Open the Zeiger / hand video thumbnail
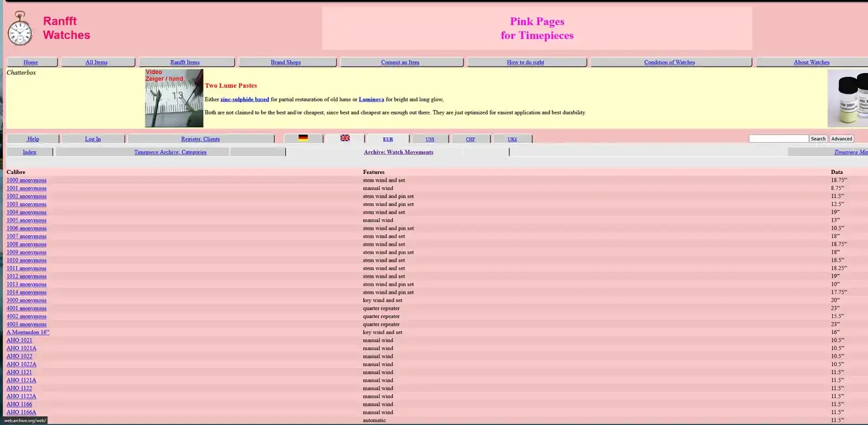The image size is (868, 425). click(174, 98)
